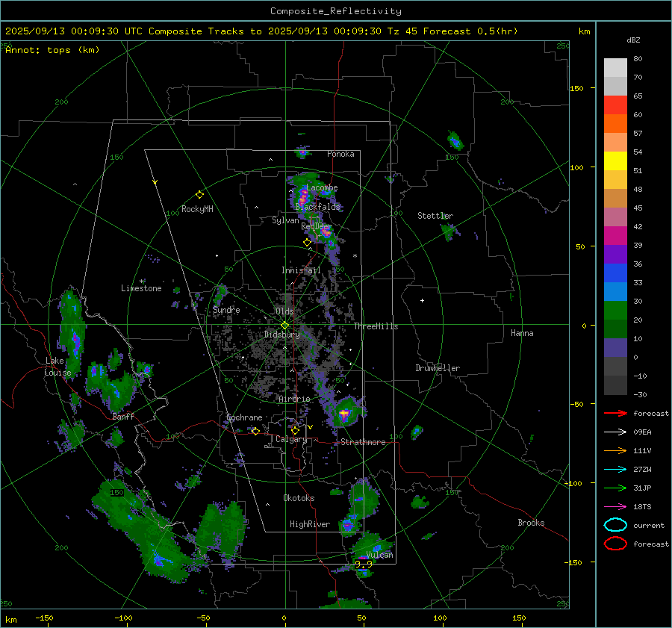
Task: Click the RedDeer city label
Action: coord(317,226)
